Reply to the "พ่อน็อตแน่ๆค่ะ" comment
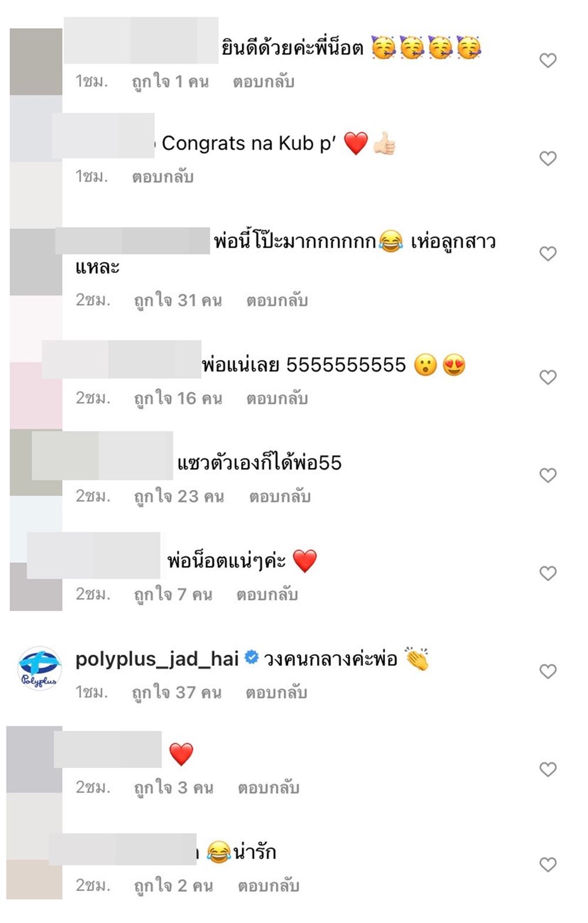 click(267, 595)
